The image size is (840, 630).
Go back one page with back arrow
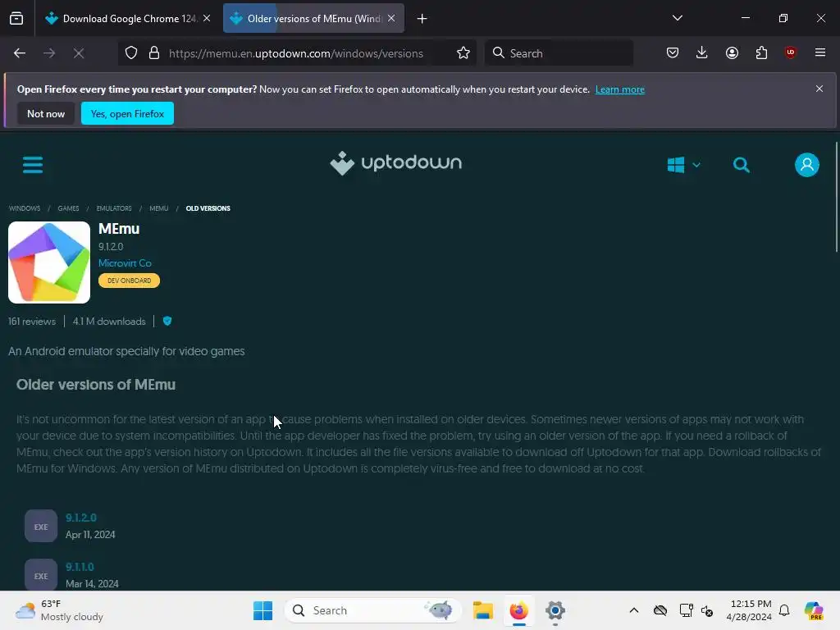(x=20, y=53)
